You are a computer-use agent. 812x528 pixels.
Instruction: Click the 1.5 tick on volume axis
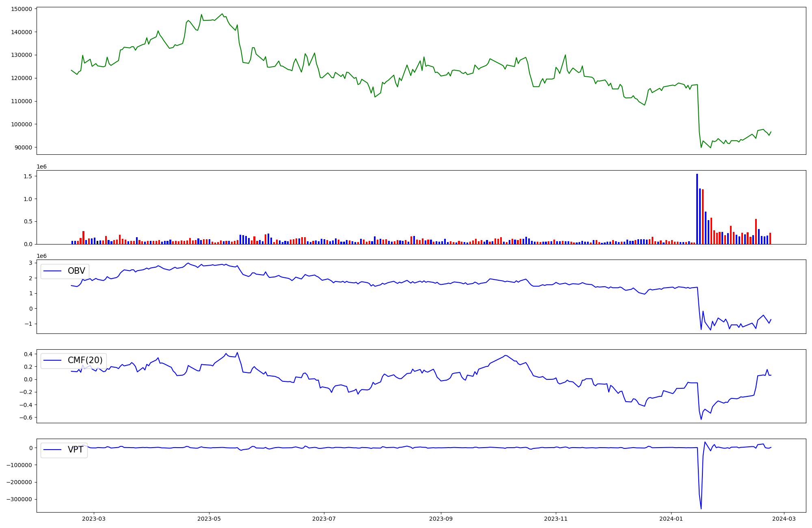pyautogui.click(x=28, y=176)
